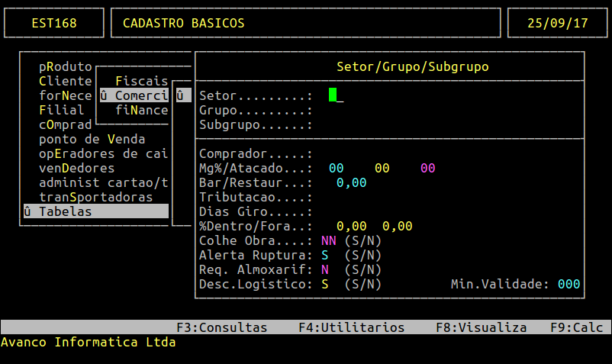Open opEradores de cai menu item
The width and height of the screenshot is (612, 364).
[x=104, y=153]
